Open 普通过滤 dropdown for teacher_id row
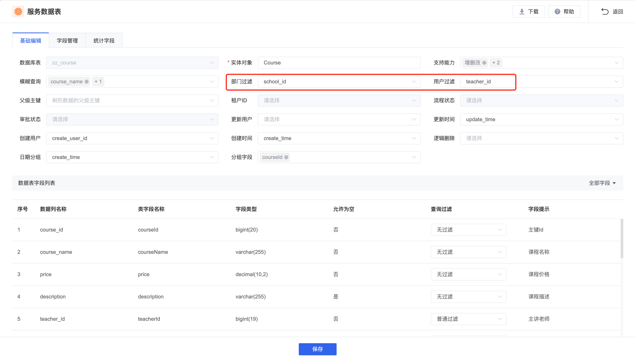635x364 pixels. coord(468,319)
